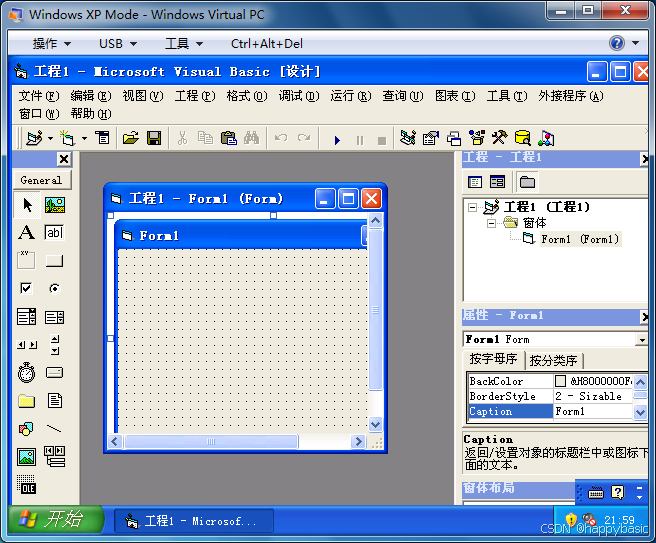Screen dimensions: 656x543
Task: Open the Form Layout Window icon
Action: coord(454,138)
